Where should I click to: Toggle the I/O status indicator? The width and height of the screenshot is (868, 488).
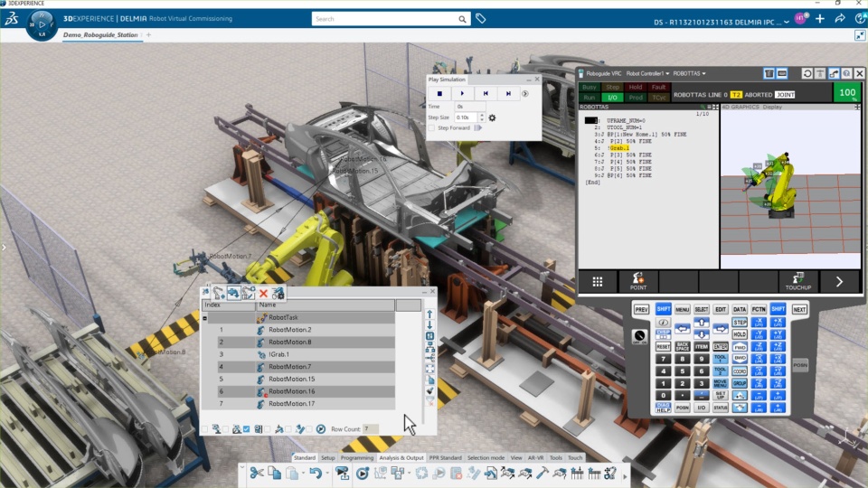tap(612, 98)
